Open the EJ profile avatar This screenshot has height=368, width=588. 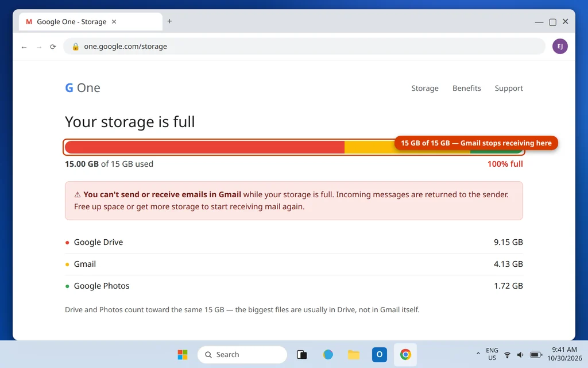[559, 46]
